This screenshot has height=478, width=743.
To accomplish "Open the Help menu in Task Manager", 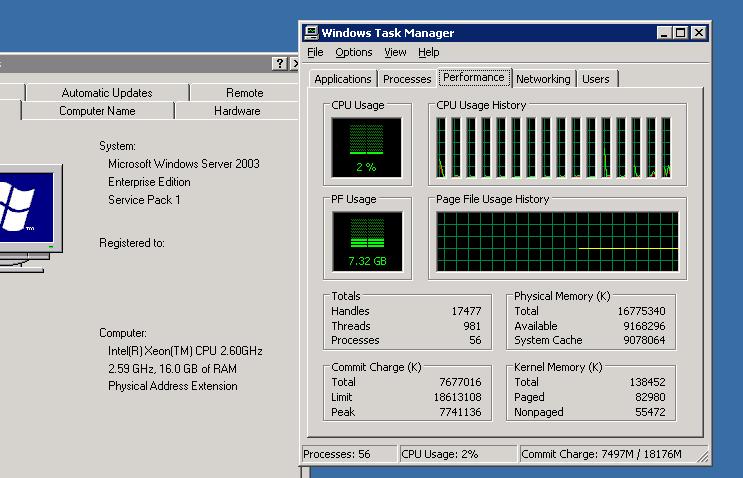I will [429, 52].
